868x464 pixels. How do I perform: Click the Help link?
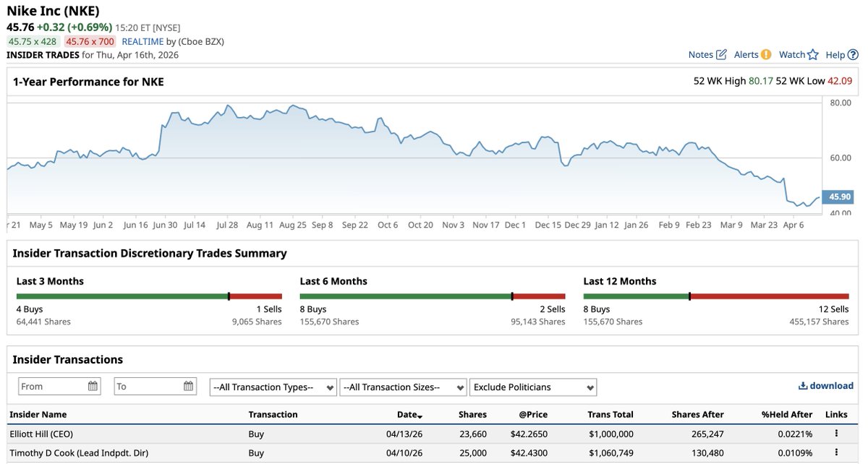pyautogui.click(x=835, y=55)
